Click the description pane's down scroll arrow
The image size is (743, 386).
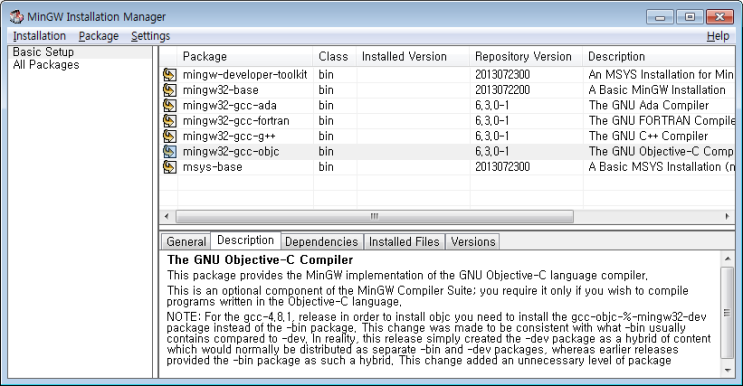tap(727, 370)
